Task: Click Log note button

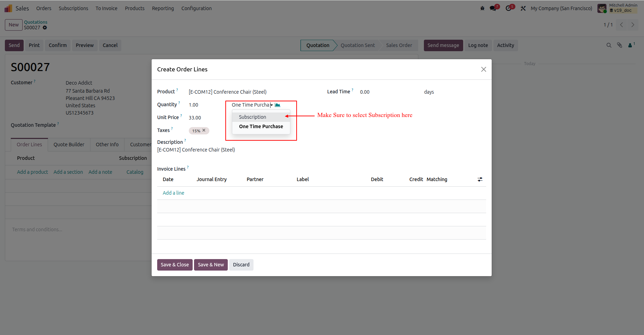Action: point(478,45)
